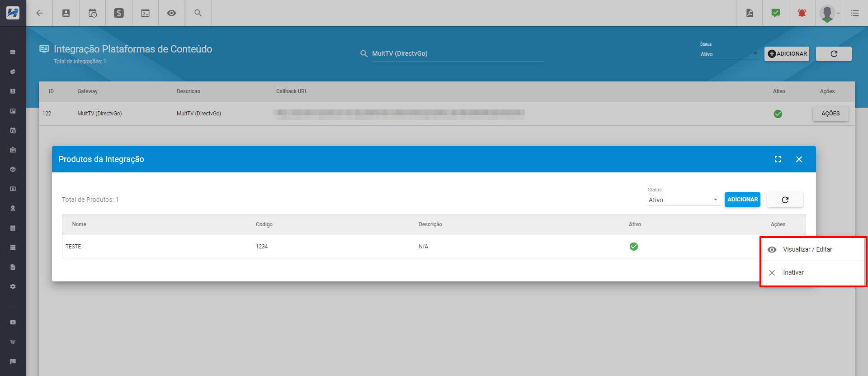Expand the page header Status dropdown
Screen dimensions: 868x376
click(729, 54)
